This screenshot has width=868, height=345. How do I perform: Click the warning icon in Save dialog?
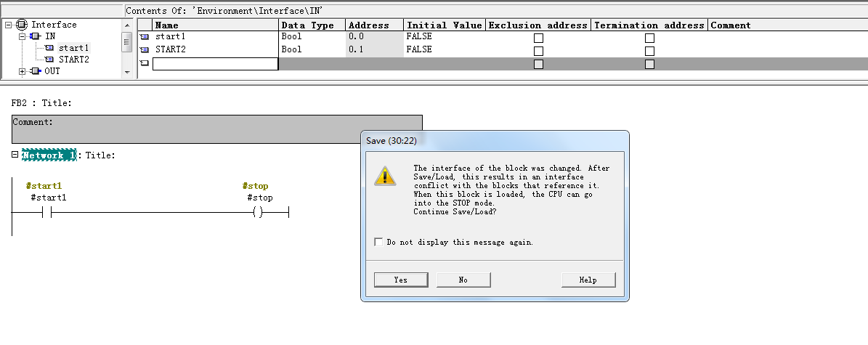click(x=385, y=176)
